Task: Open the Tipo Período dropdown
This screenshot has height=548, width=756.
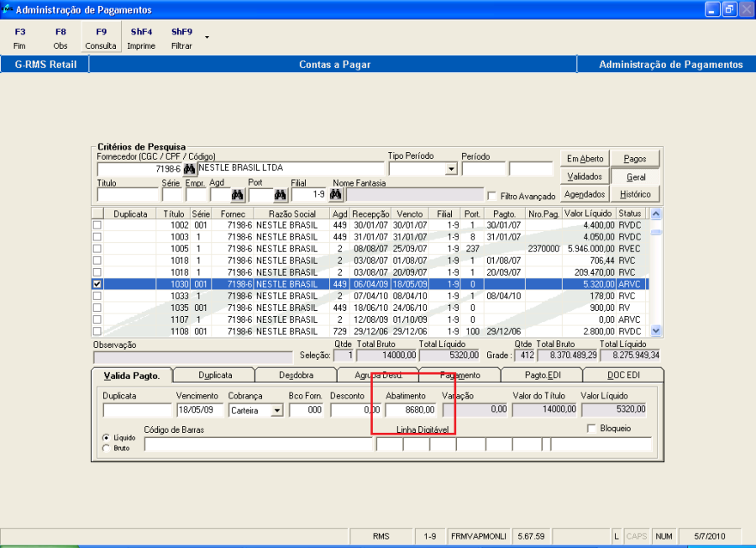Action: [451, 169]
